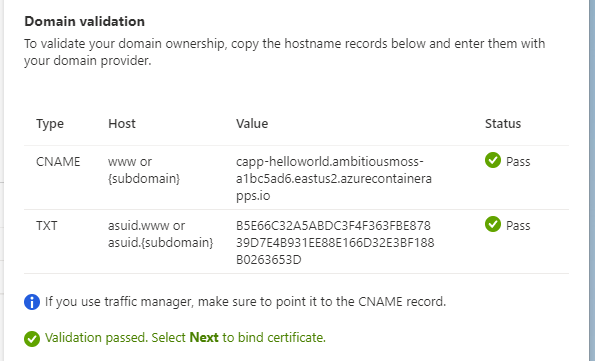
Task: Click the Domain validation heading
Action: pyautogui.click(x=85, y=21)
